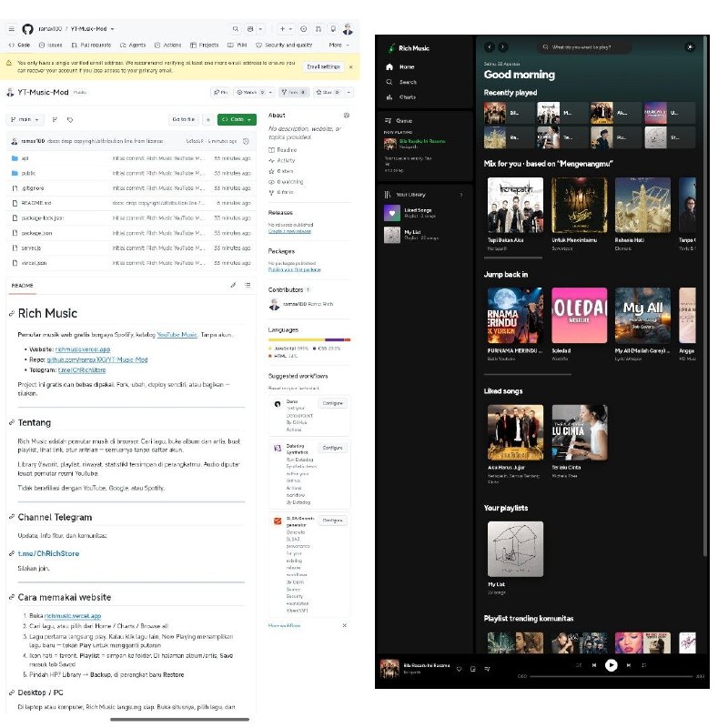The width and height of the screenshot is (728, 728).
Task: Open the create new plus dropdown
Action: tap(286, 29)
